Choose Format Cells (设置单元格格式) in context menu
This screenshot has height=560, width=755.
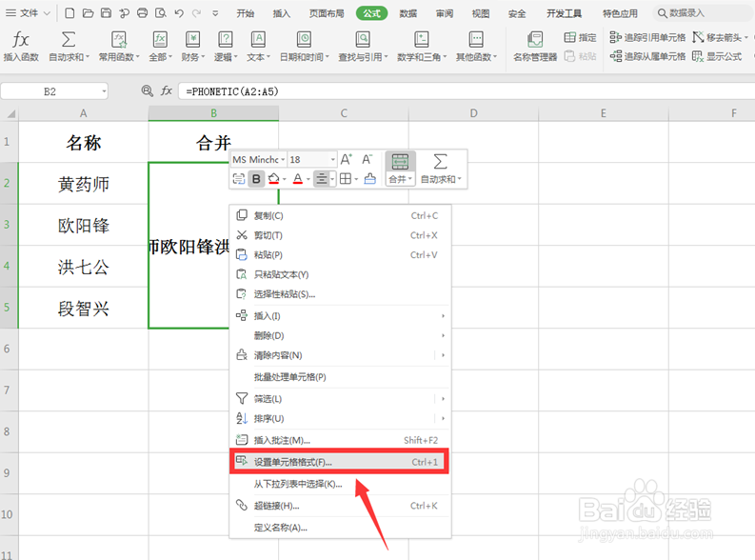pos(340,462)
